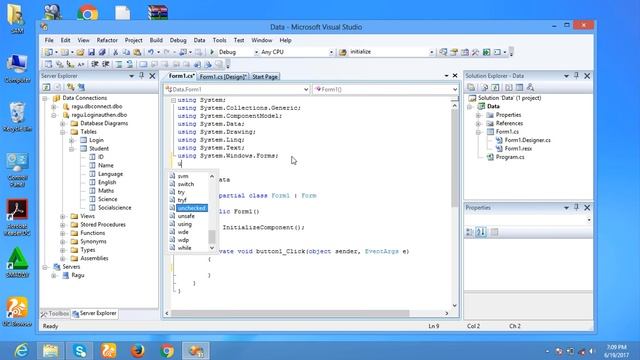Switch to the Toolbox tab at bottom
Viewport: 640px width, 360px height.
click(x=55, y=313)
